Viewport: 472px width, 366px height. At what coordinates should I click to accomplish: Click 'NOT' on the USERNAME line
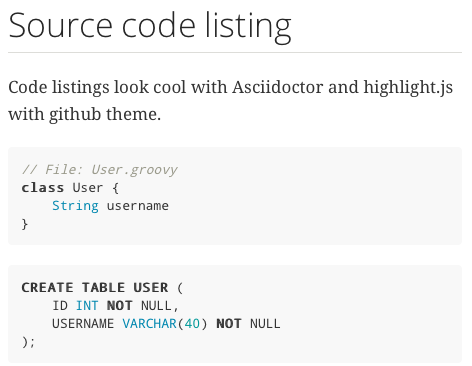[229, 324]
